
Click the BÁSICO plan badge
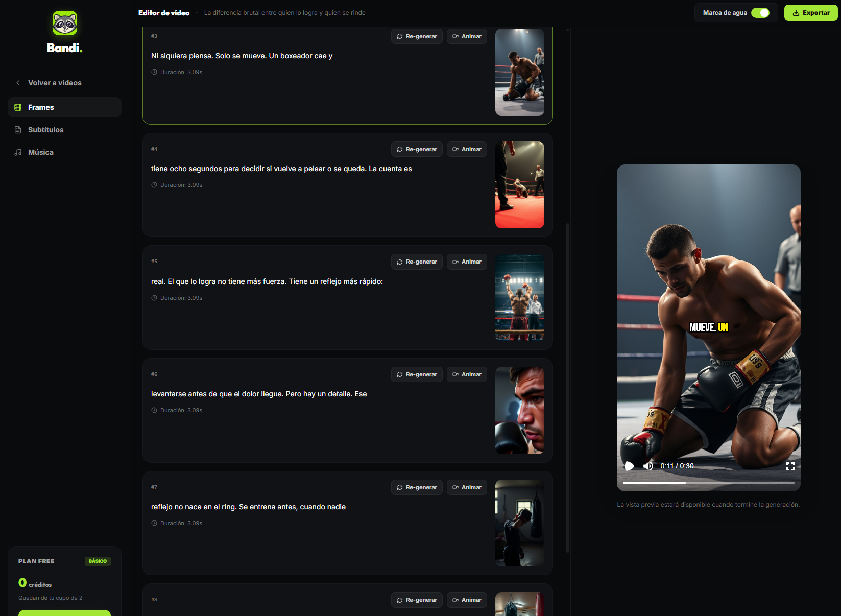[98, 561]
